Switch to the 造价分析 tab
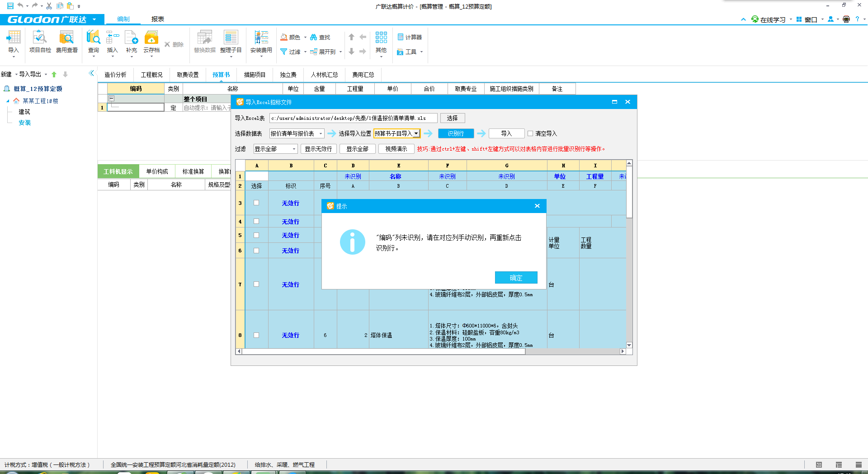The height and width of the screenshot is (474, 868). coord(115,75)
